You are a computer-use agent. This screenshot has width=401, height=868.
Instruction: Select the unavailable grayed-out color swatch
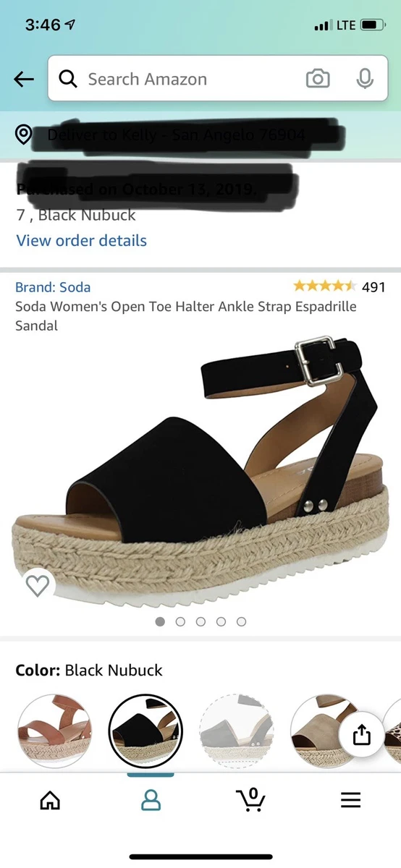(x=236, y=731)
